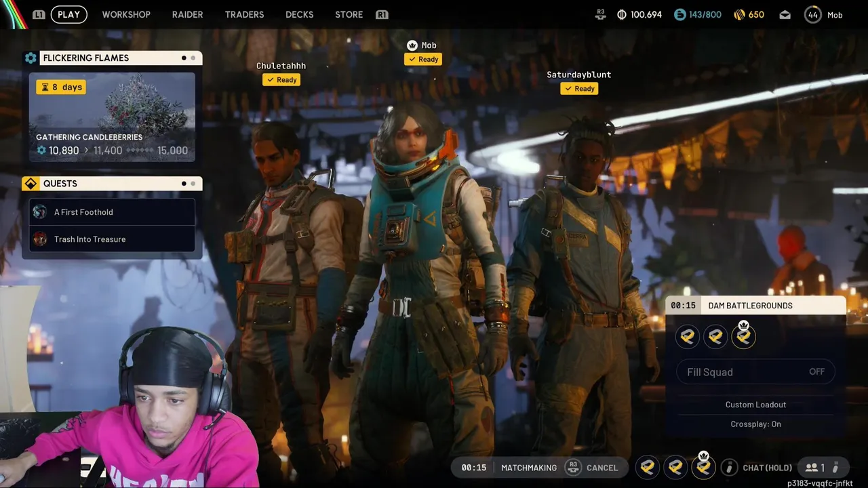Open the DECKS tab
868x488 pixels.
299,14
